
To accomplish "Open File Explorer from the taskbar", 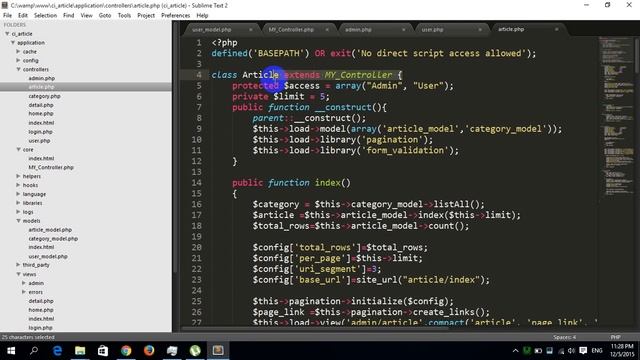I will point(80,351).
